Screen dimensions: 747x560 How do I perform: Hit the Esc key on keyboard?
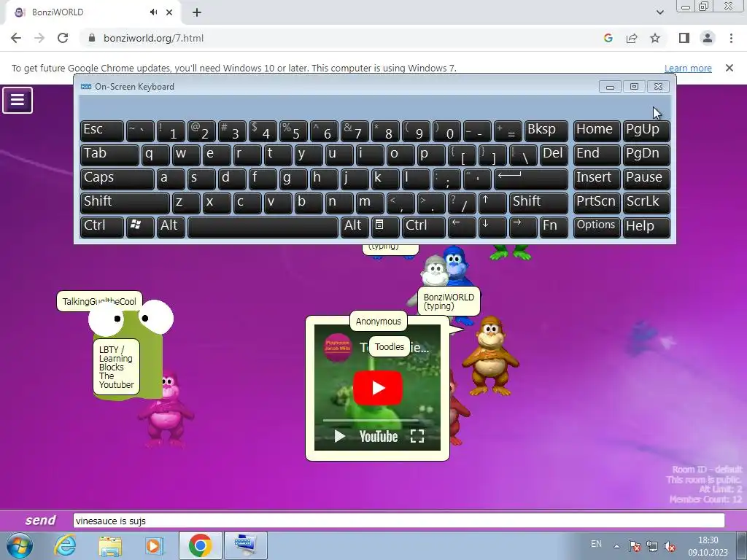(102, 130)
